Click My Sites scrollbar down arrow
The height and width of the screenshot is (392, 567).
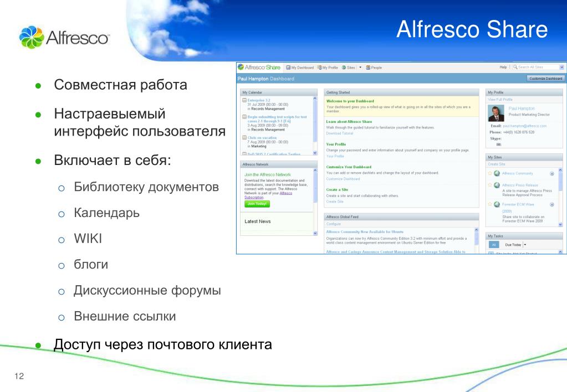pyautogui.click(x=560, y=224)
